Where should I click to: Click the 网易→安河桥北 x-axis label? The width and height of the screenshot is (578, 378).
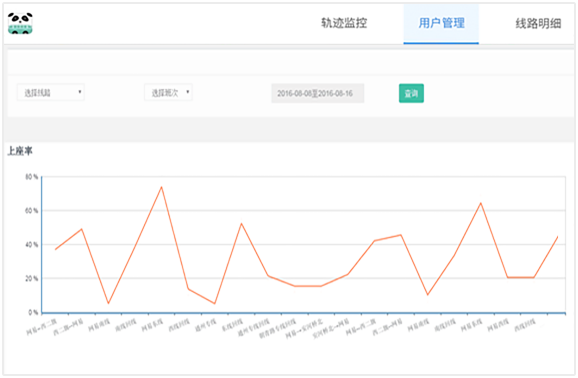pyautogui.click(x=304, y=329)
